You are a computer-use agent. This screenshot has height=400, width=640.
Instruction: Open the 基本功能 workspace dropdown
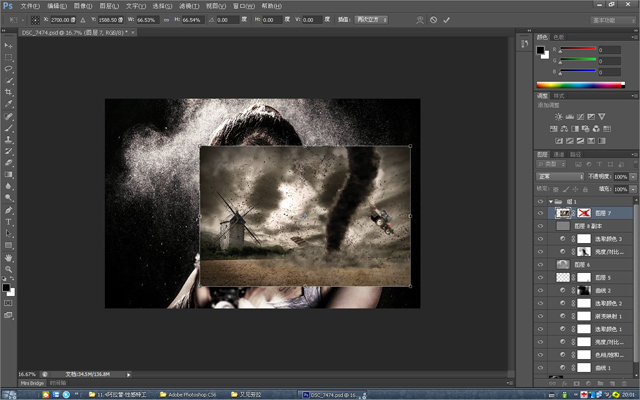click(x=612, y=19)
